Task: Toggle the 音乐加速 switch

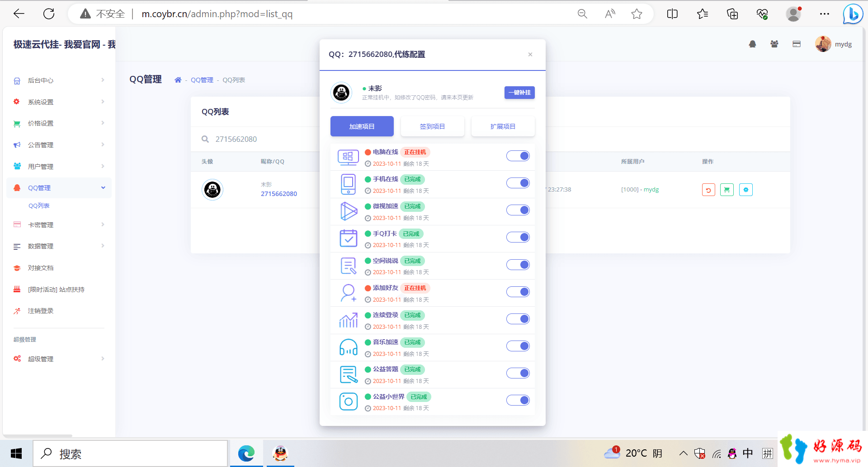Action: (x=518, y=346)
